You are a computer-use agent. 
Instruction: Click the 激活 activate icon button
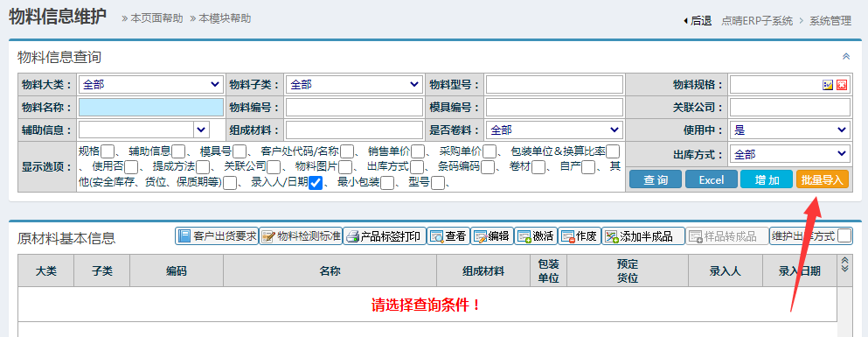(535, 236)
